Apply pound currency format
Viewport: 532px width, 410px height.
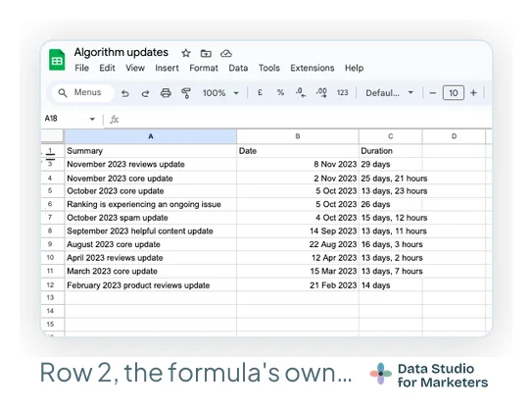[x=260, y=92]
